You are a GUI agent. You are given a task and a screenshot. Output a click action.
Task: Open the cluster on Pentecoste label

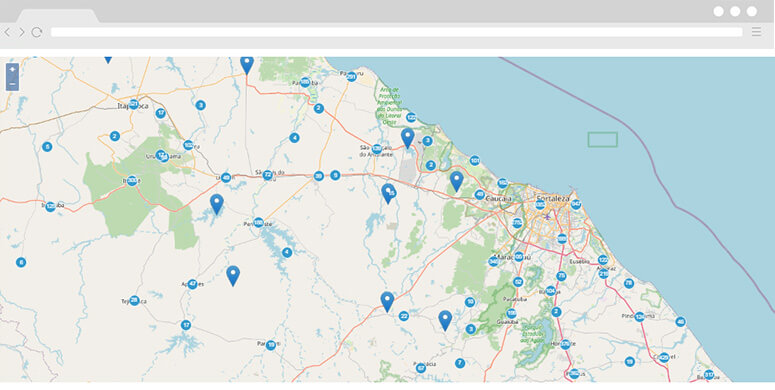258,222
